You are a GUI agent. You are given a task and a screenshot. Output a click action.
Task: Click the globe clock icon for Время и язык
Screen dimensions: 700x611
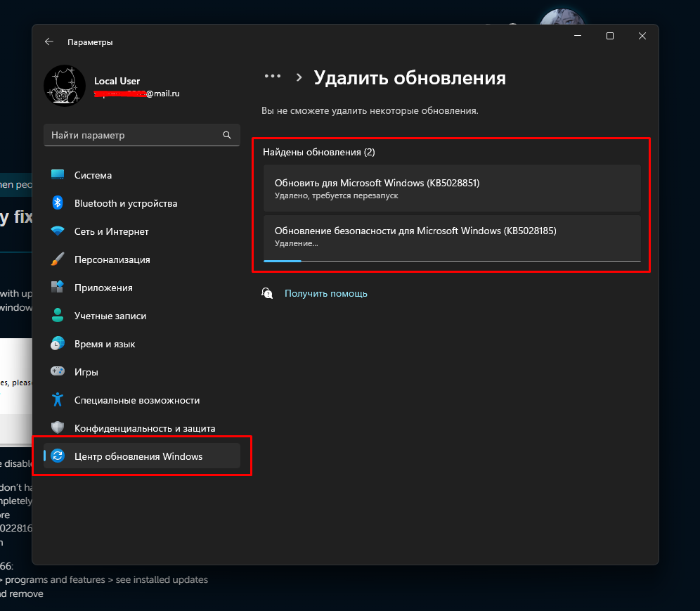click(58, 344)
